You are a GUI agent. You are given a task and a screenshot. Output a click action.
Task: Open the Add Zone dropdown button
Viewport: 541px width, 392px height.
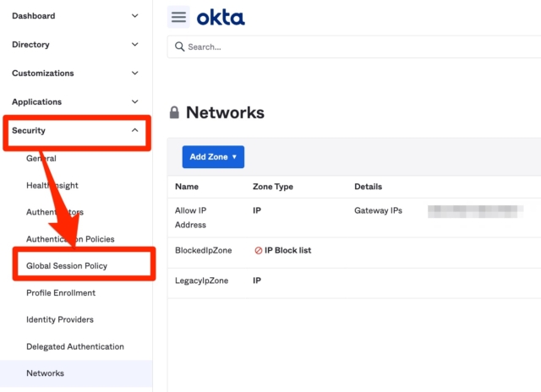coord(213,157)
